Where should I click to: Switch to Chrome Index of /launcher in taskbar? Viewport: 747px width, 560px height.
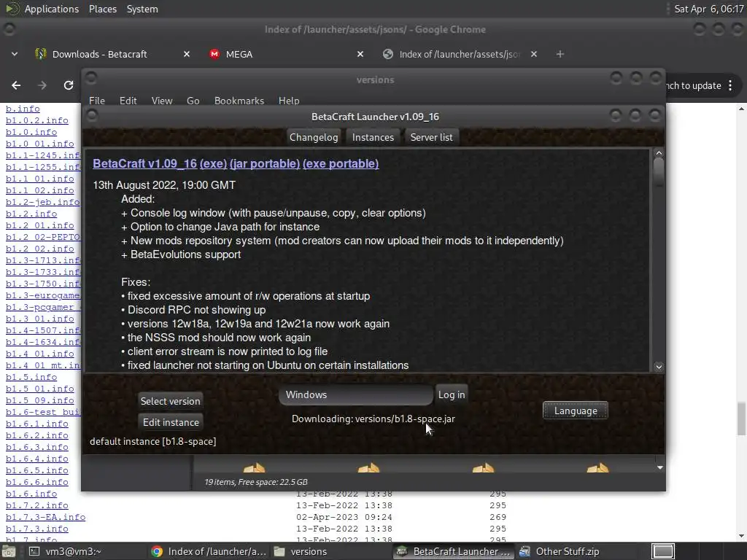[209, 551]
